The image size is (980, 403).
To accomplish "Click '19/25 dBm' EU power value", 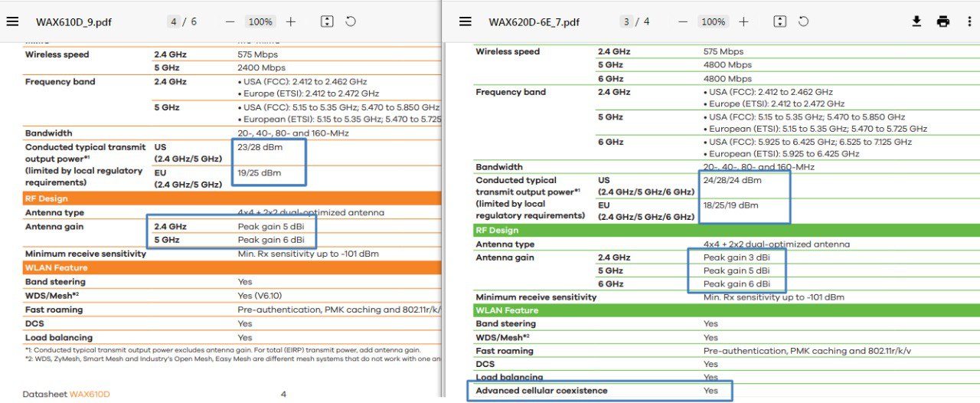I will tap(260, 173).
